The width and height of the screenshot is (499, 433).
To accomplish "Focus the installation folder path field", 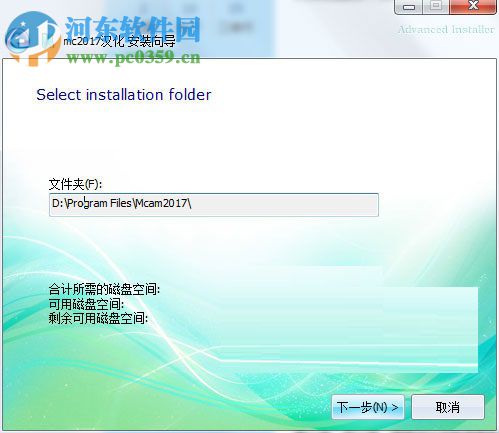I will 214,205.
